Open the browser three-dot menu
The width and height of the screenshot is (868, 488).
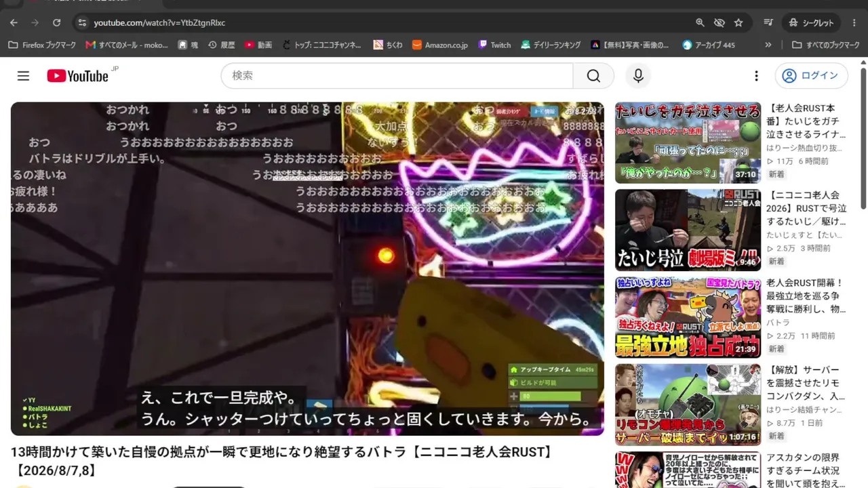pyautogui.click(x=854, y=22)
